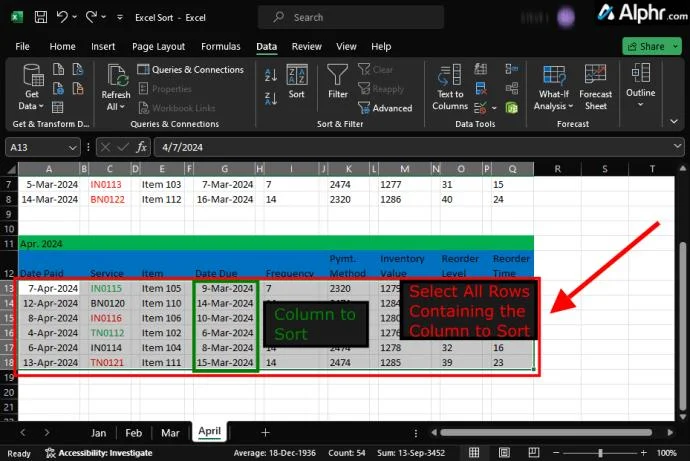Open Text to Columns tool
The image size is (690, 461).
tap(450, 84)
